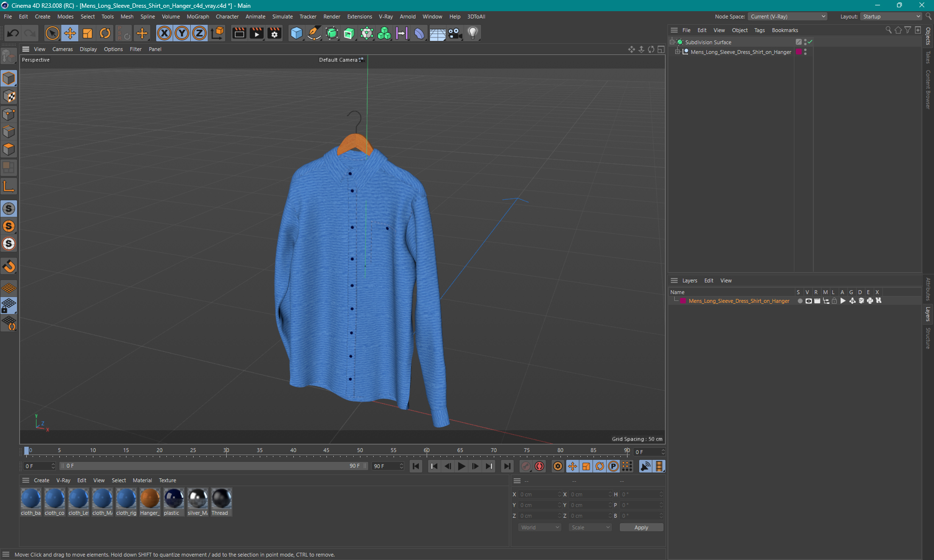Screen dimensions: 934x560
Task: Add a Light object
Action: point(473,33)
